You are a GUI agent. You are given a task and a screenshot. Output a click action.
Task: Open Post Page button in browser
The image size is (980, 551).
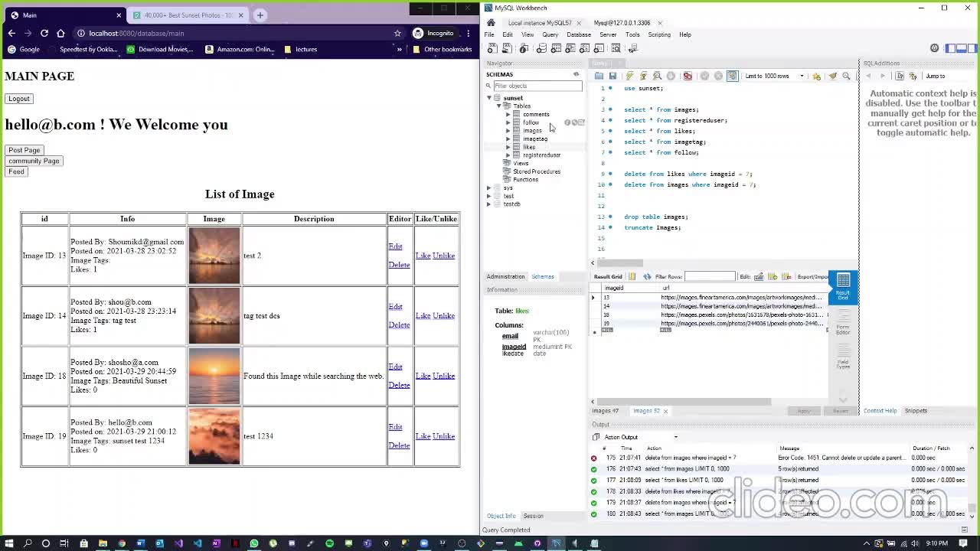[x=24, y=150]
